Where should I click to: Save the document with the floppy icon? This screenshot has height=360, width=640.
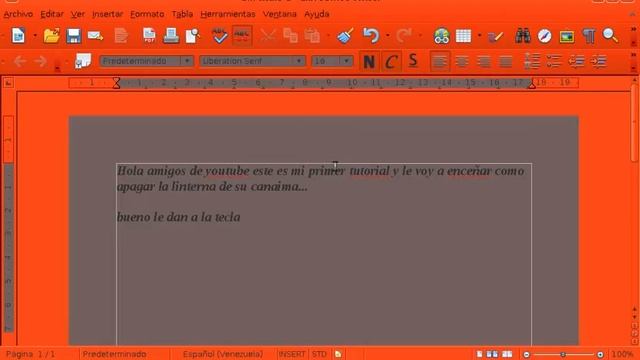pos(73,36)
